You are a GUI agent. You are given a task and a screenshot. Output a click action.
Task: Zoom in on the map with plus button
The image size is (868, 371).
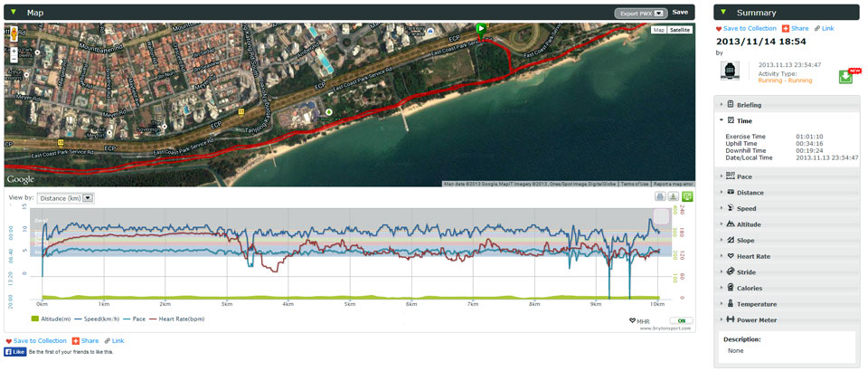[x=13, y=52]
